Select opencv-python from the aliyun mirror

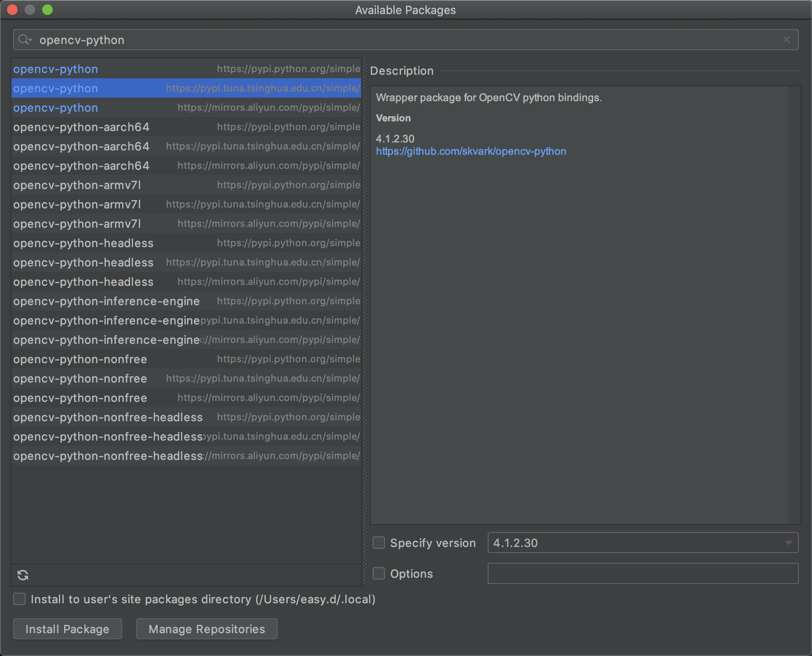186,107
